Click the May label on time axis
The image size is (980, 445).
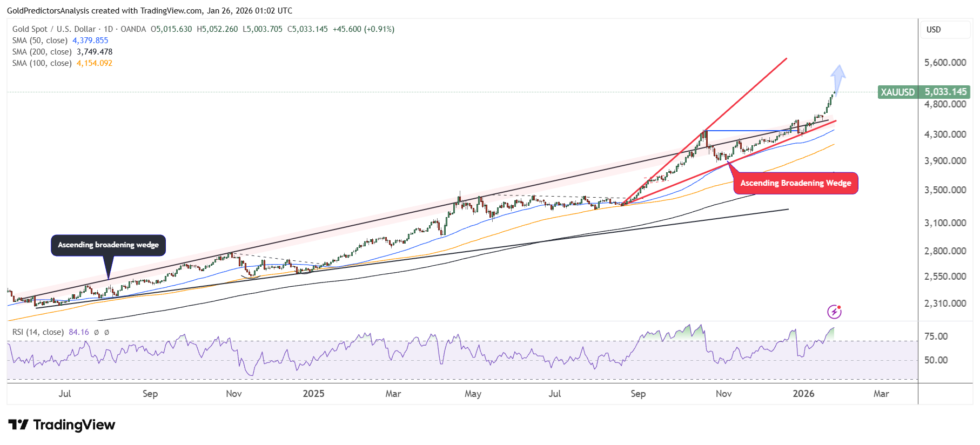click(x=473, y=394)
